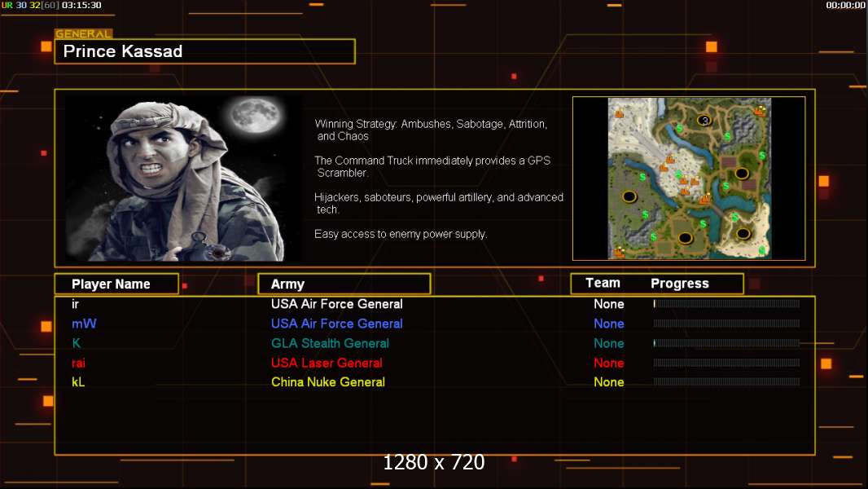Click the loading progress bar for ir
The height and width of the screenshot is (489, 868).
coord(726,303)
